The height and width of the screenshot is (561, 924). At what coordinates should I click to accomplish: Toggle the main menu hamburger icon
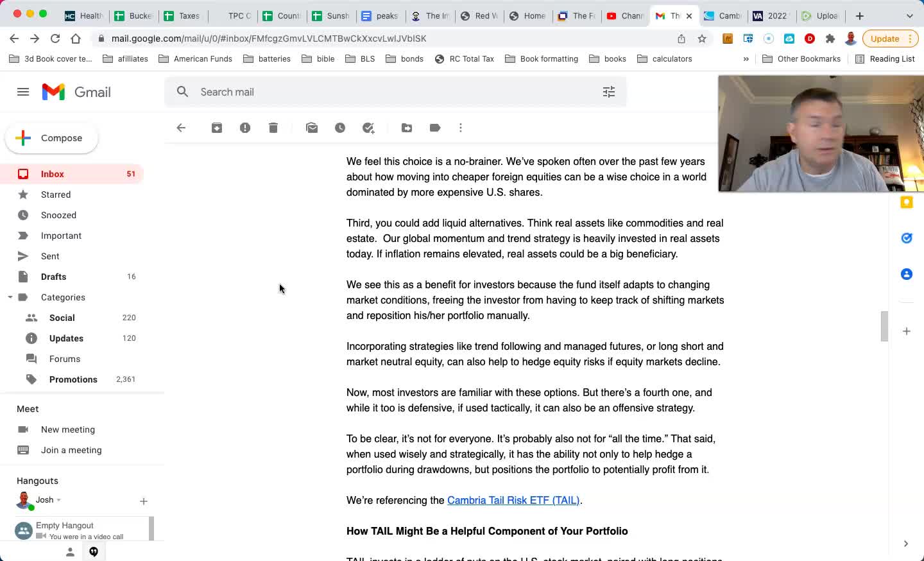coord(23,92)
